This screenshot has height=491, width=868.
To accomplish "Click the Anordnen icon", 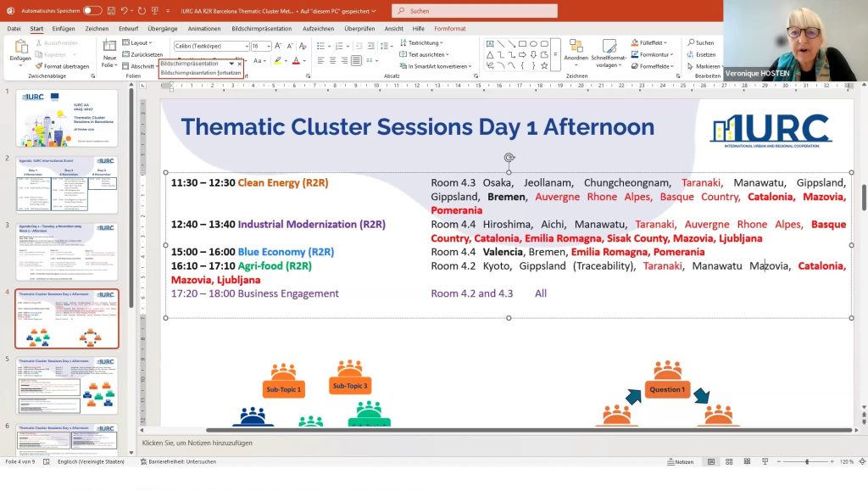I will click(576, 51).
